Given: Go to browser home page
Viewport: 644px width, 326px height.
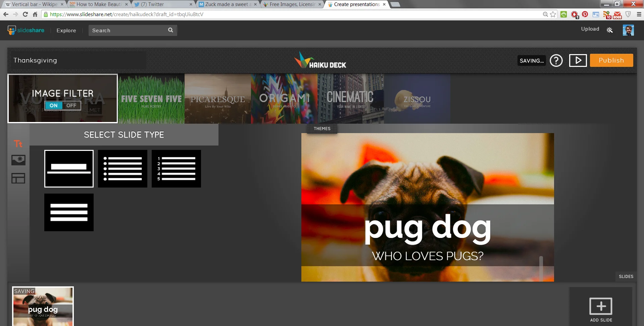Looking at the screenshot, I should [x=35, y=14].
